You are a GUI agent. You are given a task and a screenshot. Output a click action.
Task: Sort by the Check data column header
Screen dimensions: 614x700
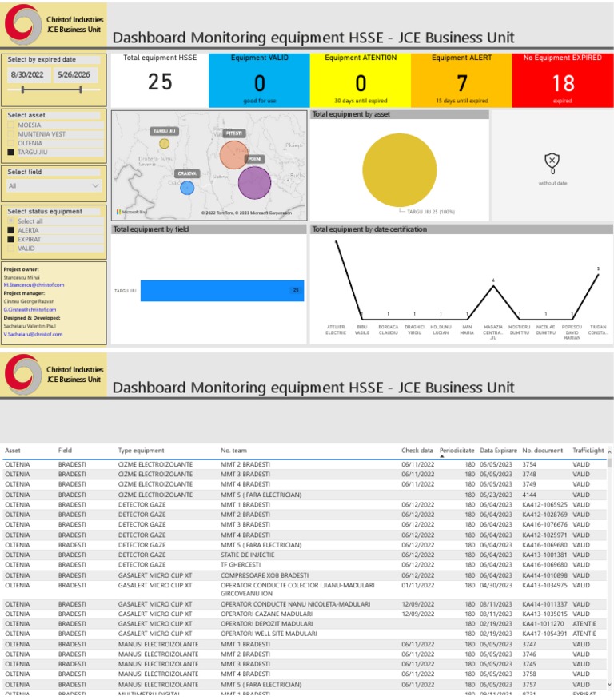pos(417,451)
